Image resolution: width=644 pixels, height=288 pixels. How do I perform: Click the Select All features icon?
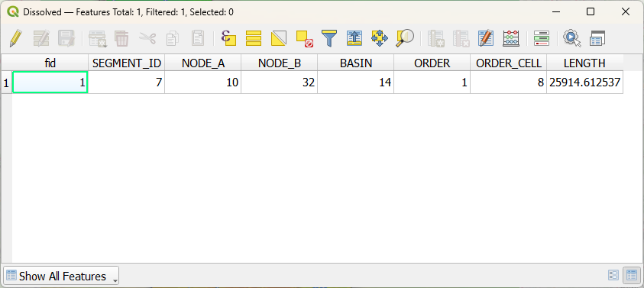(x=254, y=38)
